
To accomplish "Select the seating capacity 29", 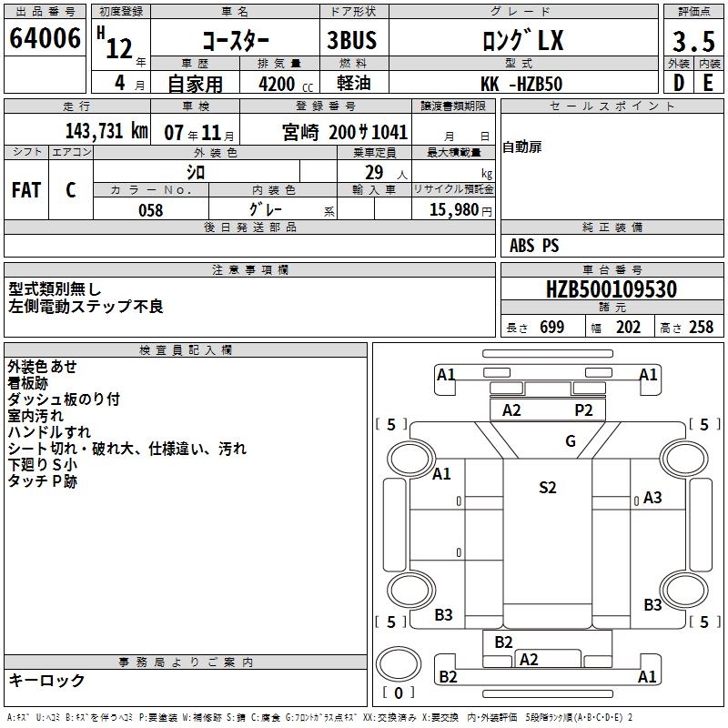I will click(x=374, y=173).
